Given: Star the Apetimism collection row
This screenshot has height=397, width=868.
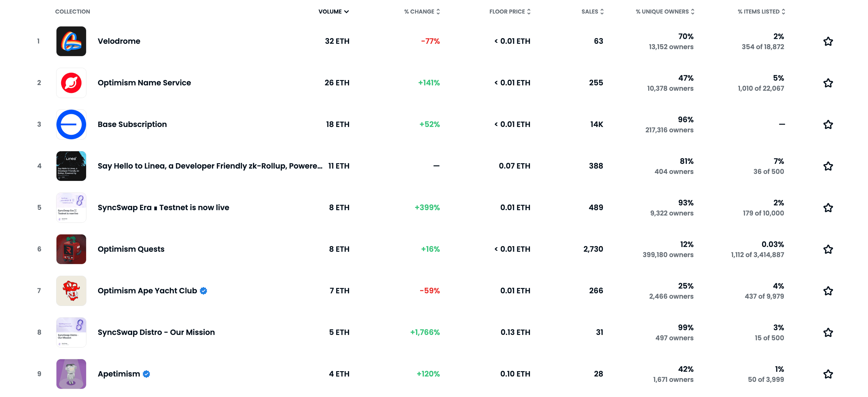Looking at the screenshot, I should click(828, 374).
